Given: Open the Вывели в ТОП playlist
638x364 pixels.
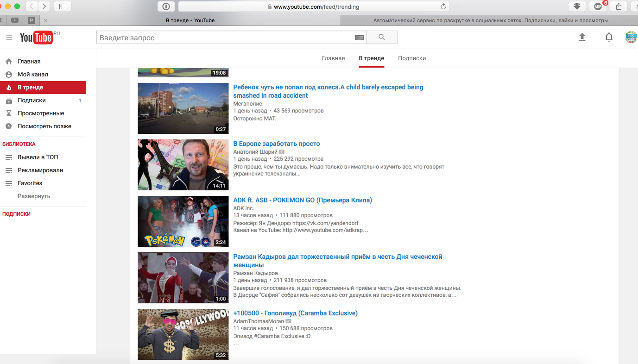Looking at the screenshot, I should [x=43, y=157].
